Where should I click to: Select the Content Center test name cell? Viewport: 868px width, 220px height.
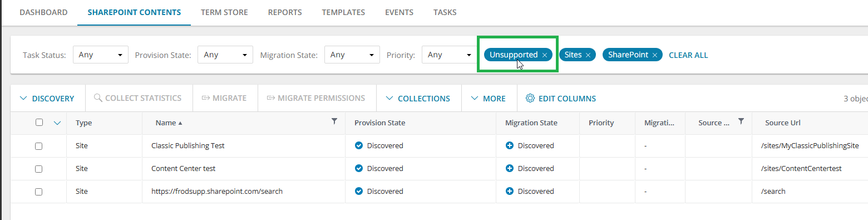click(183, 169)
